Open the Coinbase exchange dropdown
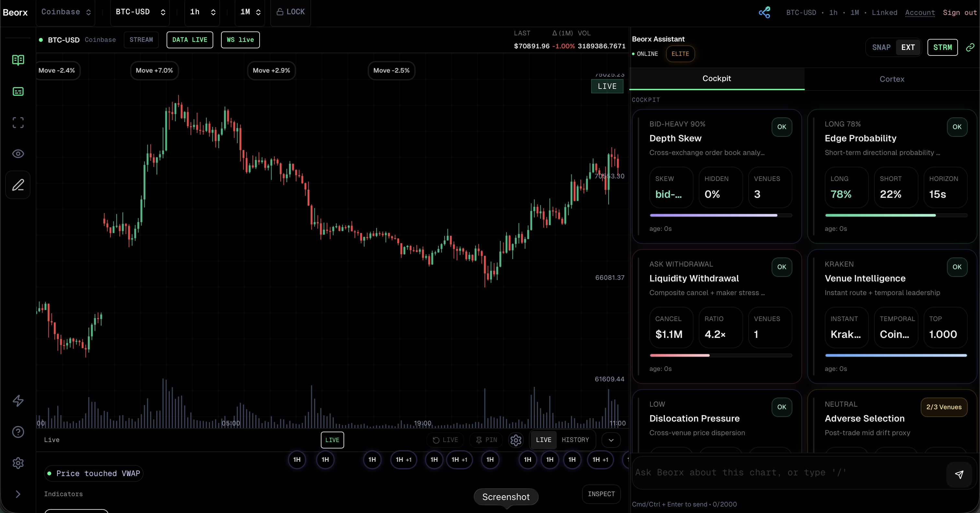Viewport: 980px width, 513px height. coord(66,12)
